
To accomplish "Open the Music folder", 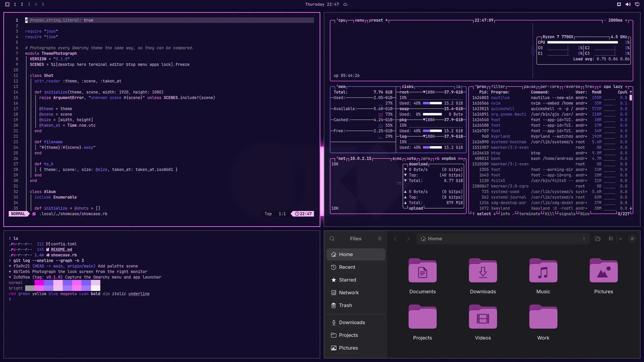I will coord(543,277).
